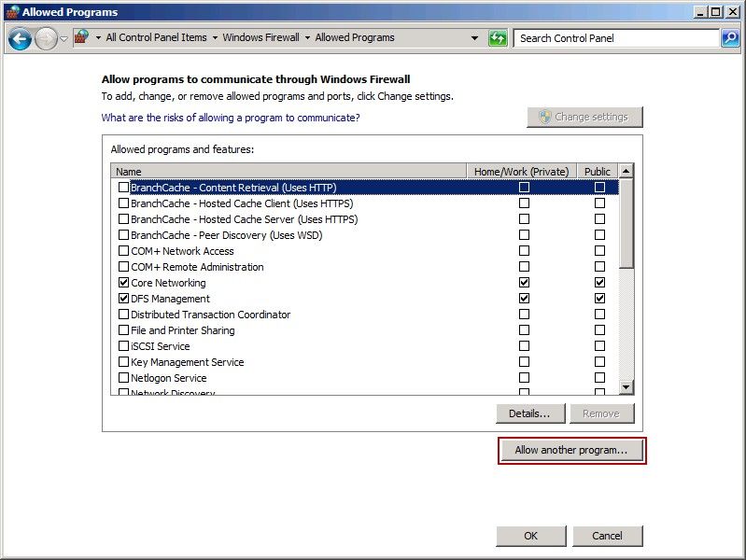Toggle BranchCache Peer Discovery name checkbox
Screen dimensions: 746x560
(123, 234)
